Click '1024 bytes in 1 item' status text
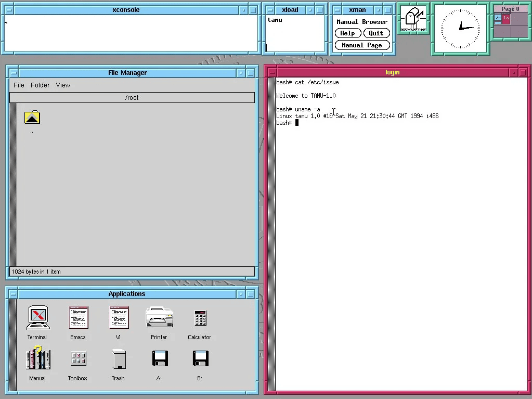The height and width of the screenshot is (399, 532). pos(36,272)
